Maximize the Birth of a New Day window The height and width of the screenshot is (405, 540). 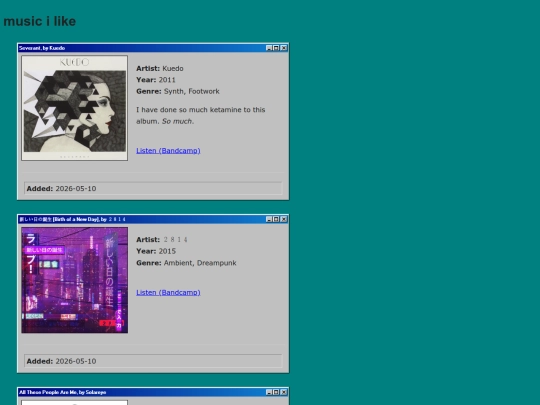[x=276, y=219]
